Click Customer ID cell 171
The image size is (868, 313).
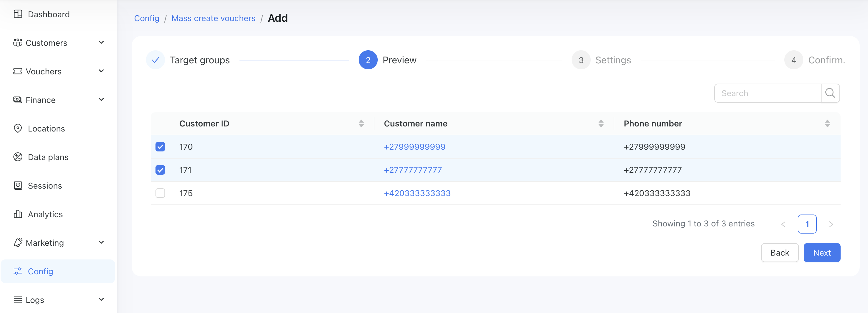click(185, 170)
